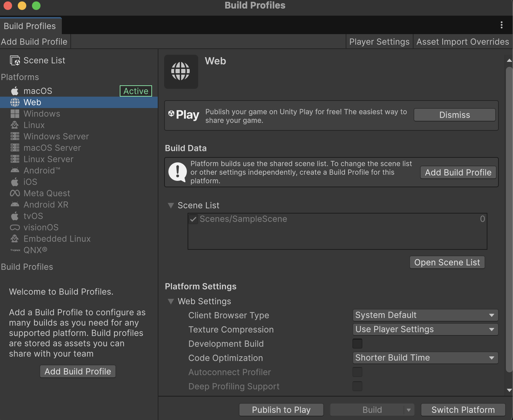Click the Linux penguin platform icon
This screenshot has width=513, height=420.
pos(15,125)
